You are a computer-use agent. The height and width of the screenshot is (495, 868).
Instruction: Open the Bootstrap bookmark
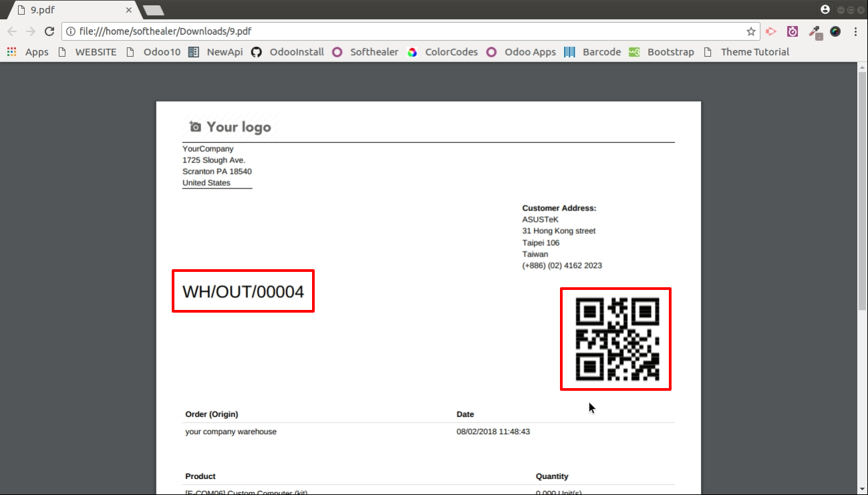(662, 52)
